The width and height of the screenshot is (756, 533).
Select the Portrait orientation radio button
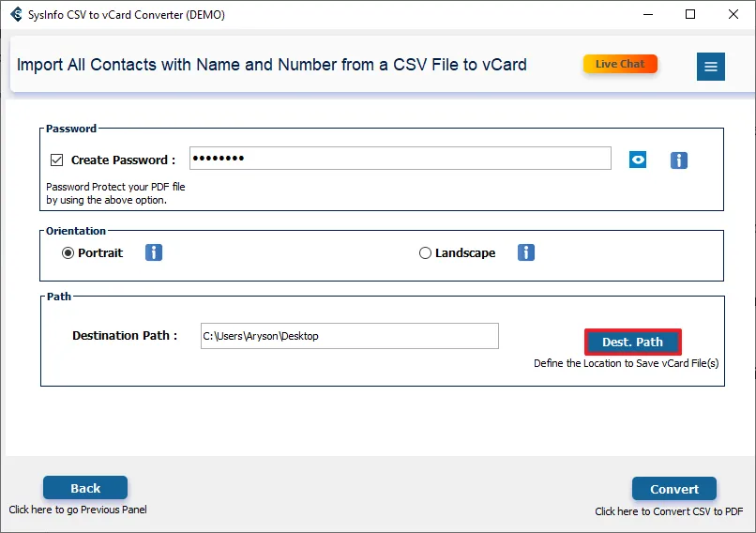pos(68,252)
